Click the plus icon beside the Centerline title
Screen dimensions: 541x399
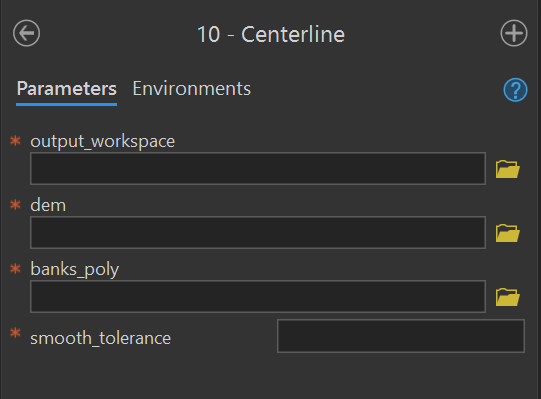click(514, 33)
